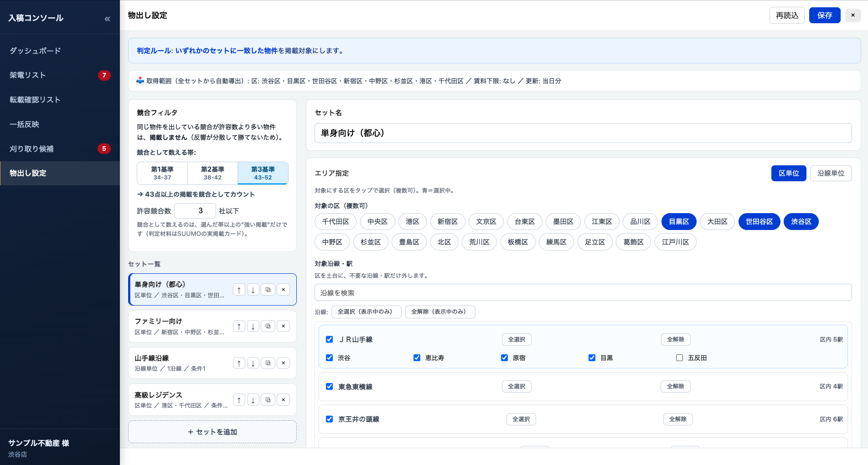Open 一括反映 in the sidebar
The image size is (868, 465).
coord(60,124)
